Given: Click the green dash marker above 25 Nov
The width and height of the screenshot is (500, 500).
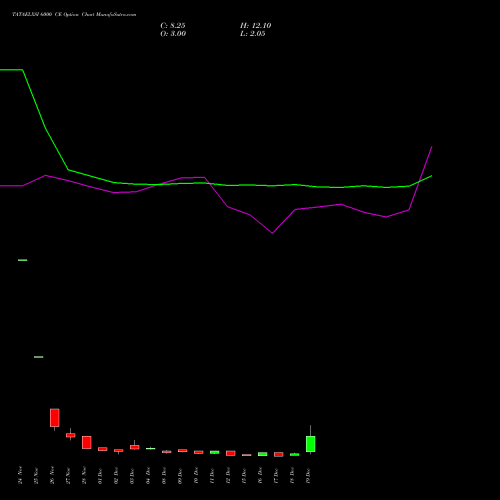Looking at the screenshot, I should 39,357.
